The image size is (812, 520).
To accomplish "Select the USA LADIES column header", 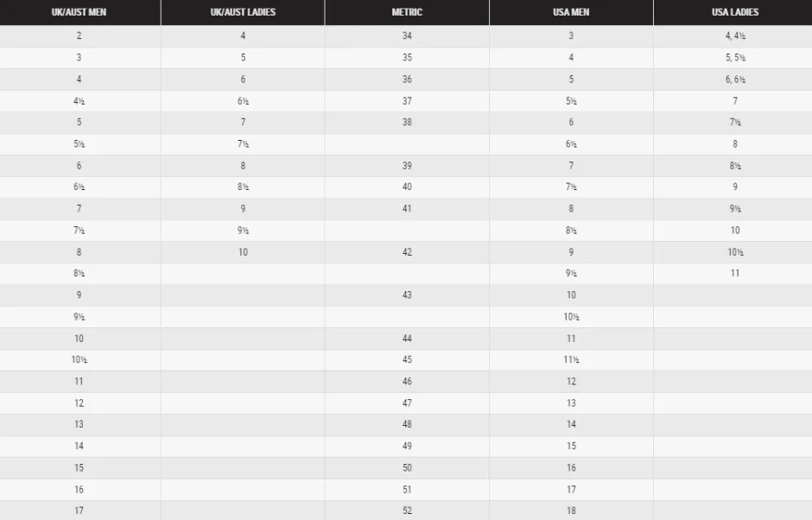I will (733, 12).
